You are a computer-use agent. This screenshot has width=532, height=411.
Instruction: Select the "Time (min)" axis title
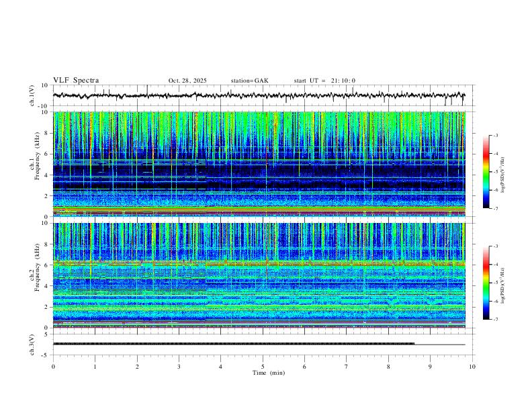coord(269,373)
